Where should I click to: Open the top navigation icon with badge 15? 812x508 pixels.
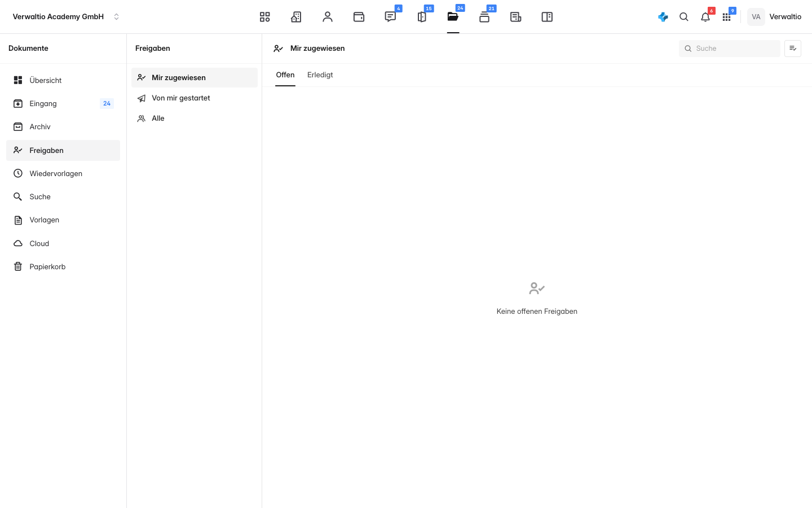pyautogui.click(x=422, y=17)
